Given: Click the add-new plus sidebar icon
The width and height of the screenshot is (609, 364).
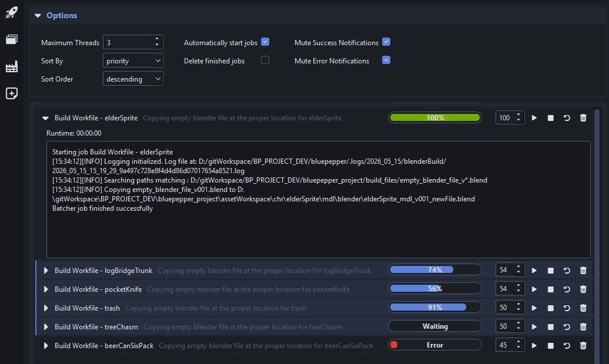Looking at the screenshot, I should pyautogui.click(x=12, y=93).
